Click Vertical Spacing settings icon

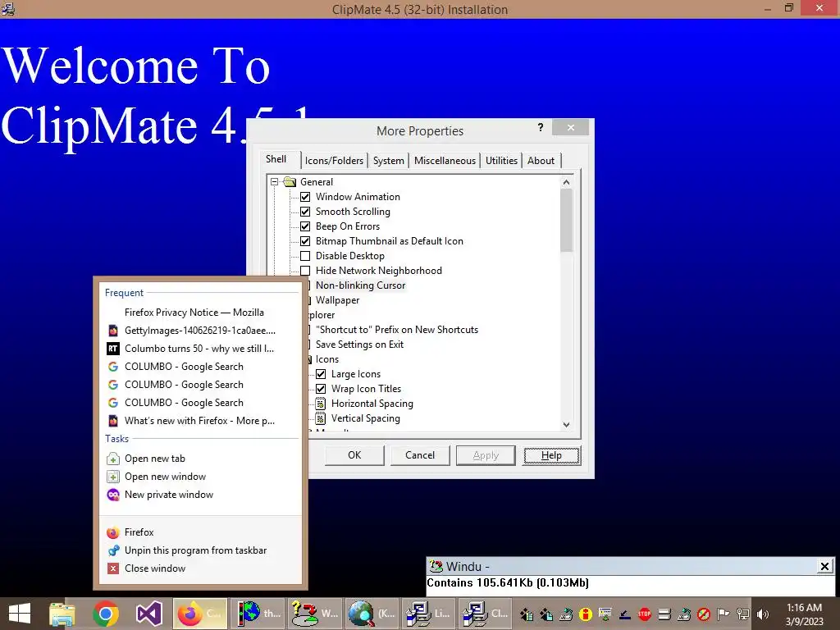pos(321,418)
